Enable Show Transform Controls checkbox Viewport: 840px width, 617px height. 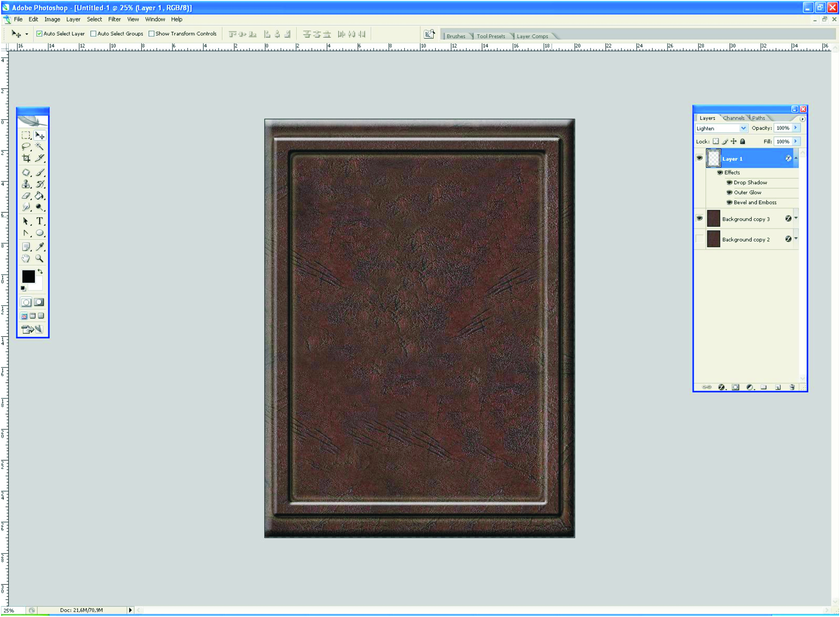(151, 34)
